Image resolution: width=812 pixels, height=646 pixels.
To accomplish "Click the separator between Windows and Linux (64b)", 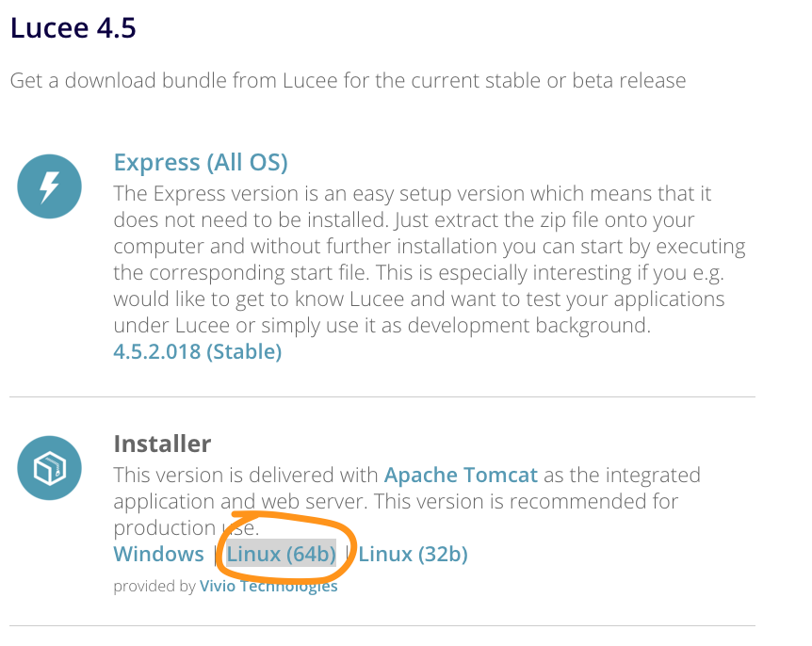I will pyautogui.click(x=216, y=555).
